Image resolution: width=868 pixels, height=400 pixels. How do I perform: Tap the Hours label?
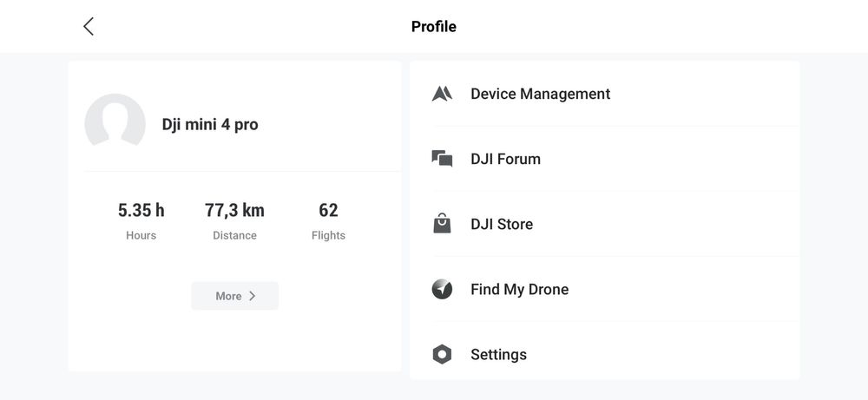coord(141,235)
